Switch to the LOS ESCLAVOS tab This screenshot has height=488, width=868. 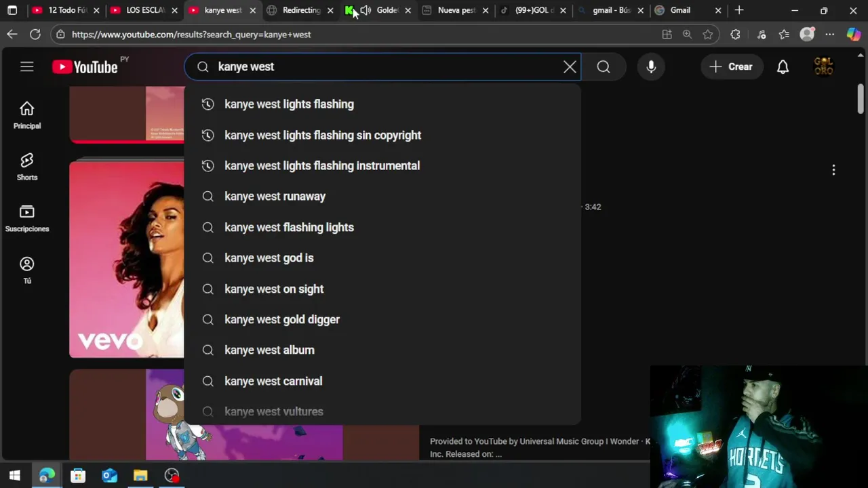pos(144,10)
